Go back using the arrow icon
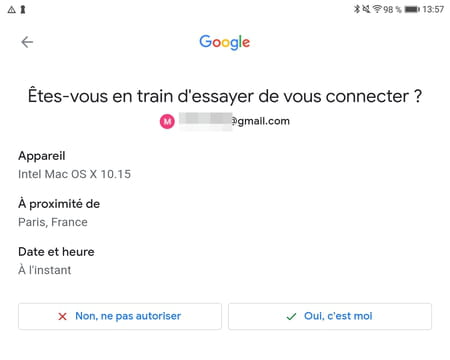 point(27,42)
